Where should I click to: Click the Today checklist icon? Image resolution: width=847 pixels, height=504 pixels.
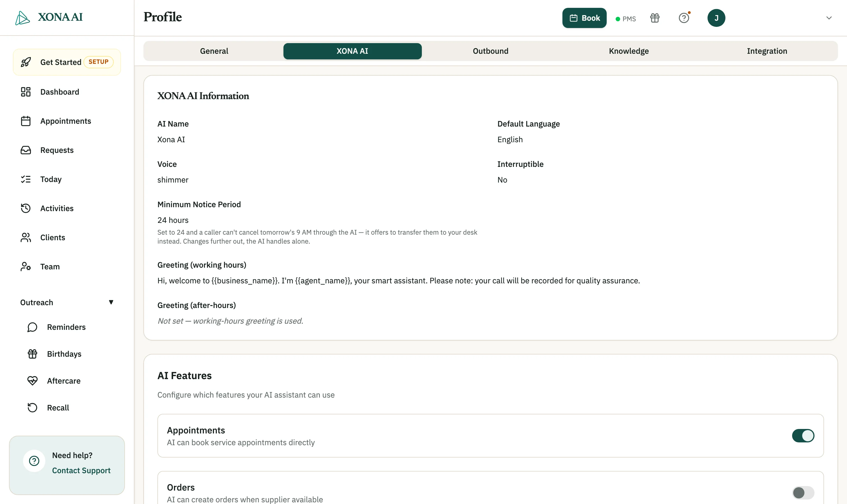click(x=26, y=179)
